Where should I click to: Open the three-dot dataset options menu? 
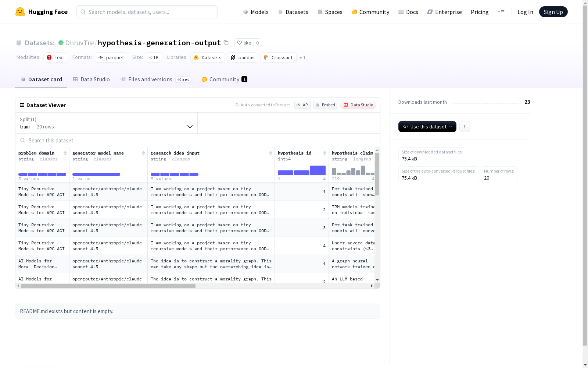[465, 127]
